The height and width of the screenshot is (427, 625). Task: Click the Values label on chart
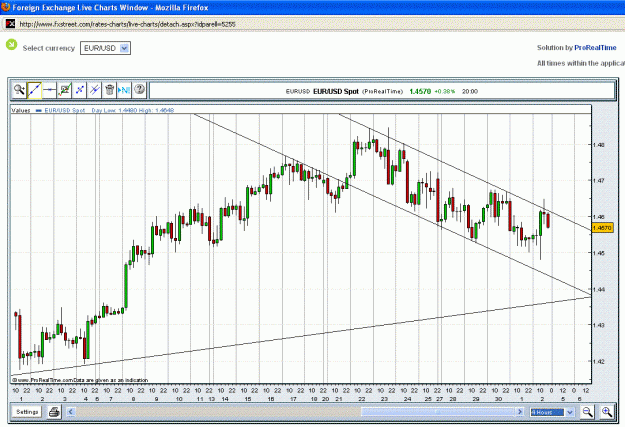pyautogui.click(x=21, y=110)
